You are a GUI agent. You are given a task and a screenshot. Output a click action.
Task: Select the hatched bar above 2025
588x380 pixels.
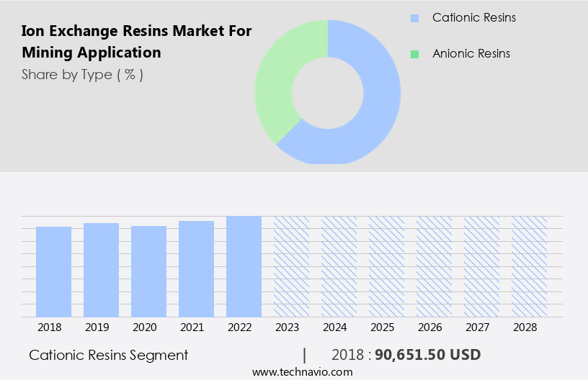coord(386,266)
